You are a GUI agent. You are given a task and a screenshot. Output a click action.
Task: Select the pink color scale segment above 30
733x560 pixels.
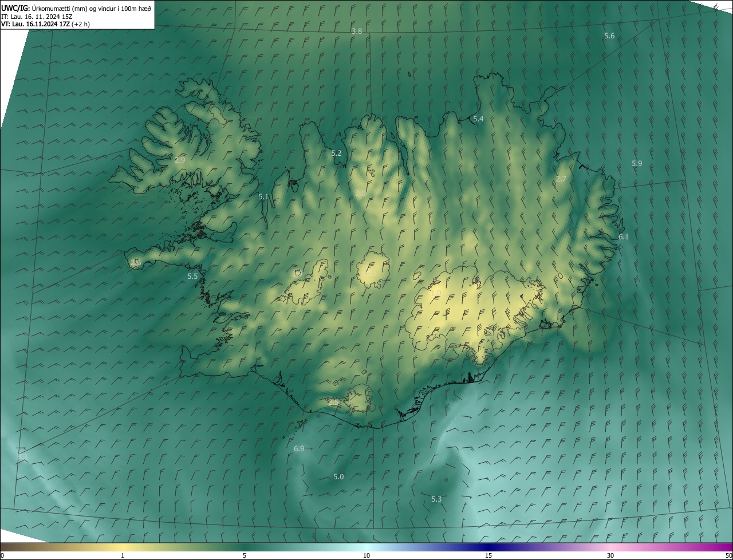point(610,547)
